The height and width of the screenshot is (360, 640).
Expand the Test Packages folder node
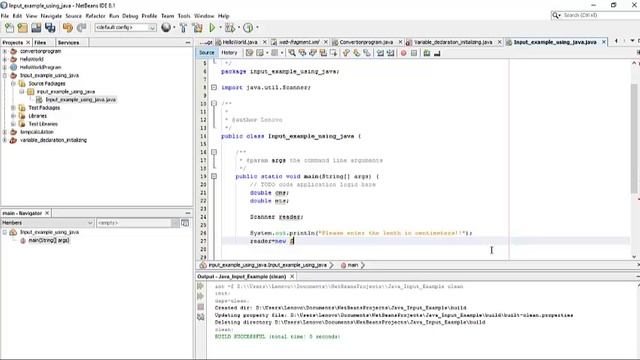(x=13, y=108)
